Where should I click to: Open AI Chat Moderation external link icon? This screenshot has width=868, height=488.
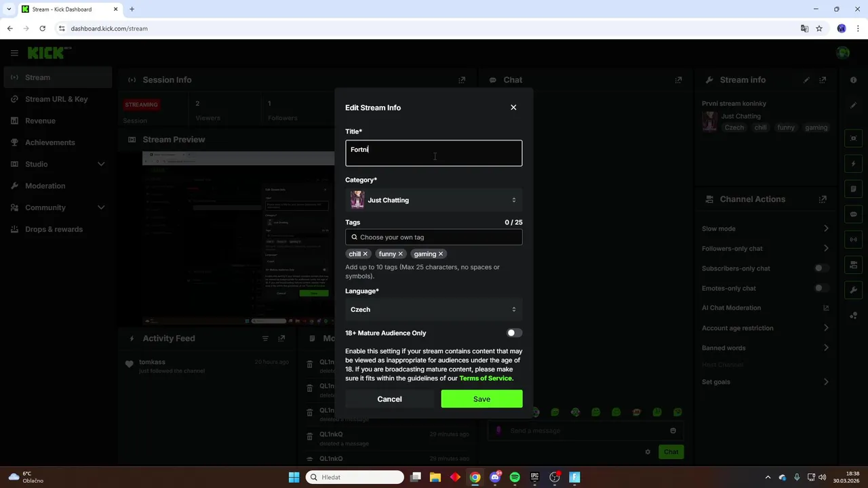[x=826, y=308]
